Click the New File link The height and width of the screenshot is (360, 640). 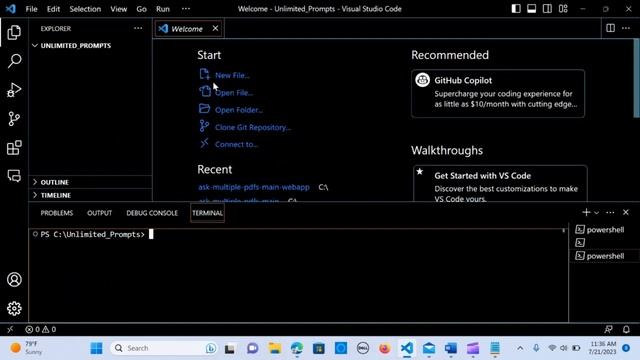click(x=232, y=75)
